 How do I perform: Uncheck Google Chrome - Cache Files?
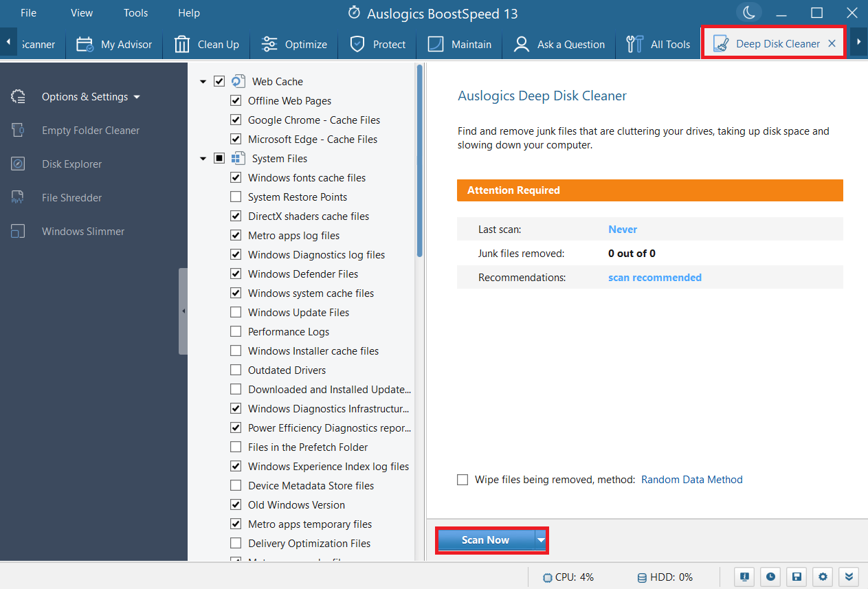[x=236, y=120]
